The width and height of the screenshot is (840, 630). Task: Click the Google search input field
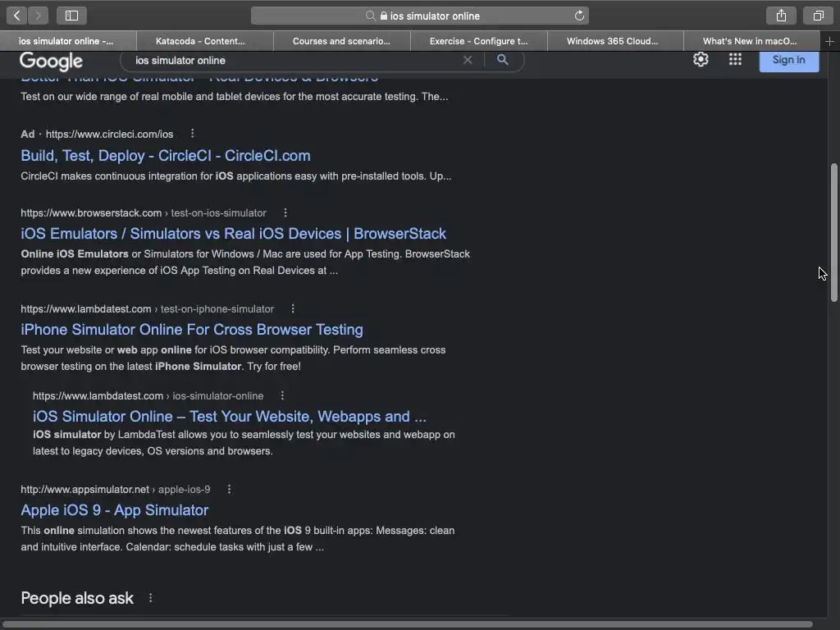click(294, 61)
